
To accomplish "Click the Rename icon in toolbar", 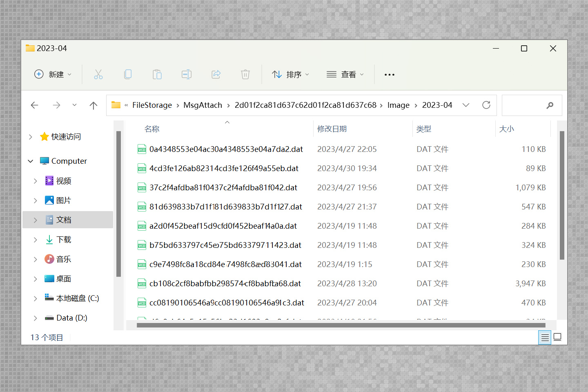I will (187, 74).
